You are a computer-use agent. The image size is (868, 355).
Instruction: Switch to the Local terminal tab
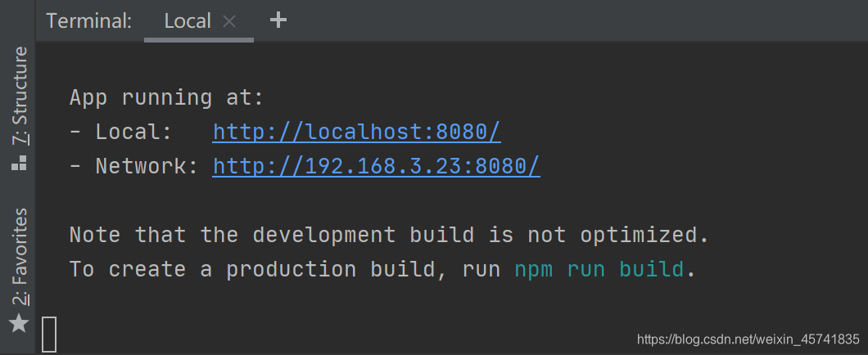coord(187,21)
